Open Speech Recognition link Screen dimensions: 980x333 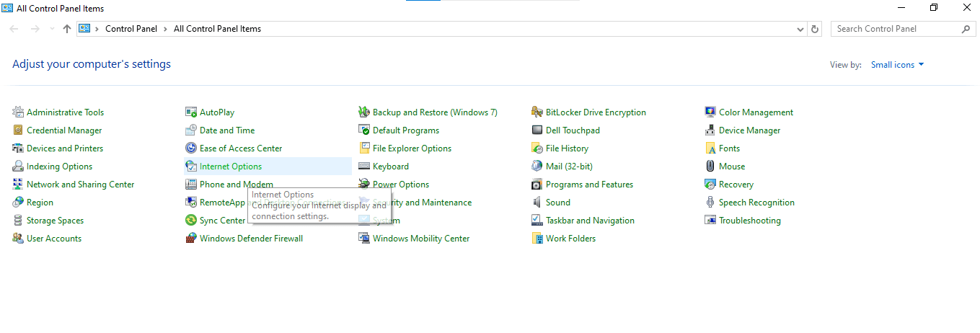pyautogui.click(x=756, y=203)
